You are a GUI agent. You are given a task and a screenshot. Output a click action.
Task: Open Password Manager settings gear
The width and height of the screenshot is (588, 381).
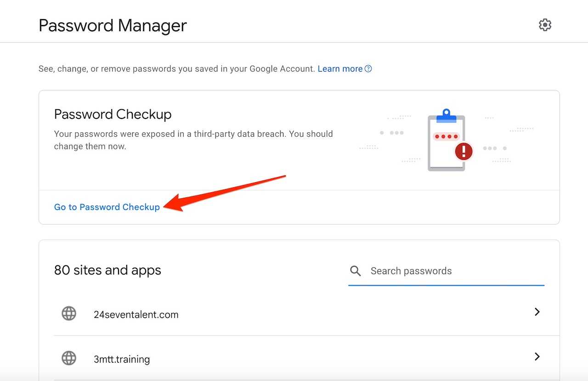click(545, 25)
